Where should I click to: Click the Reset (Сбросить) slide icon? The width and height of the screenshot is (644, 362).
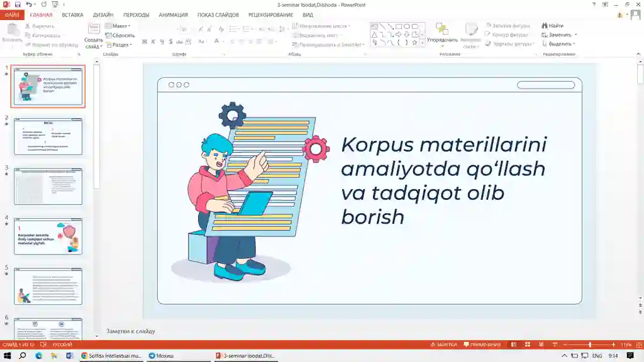click(119, 35)
